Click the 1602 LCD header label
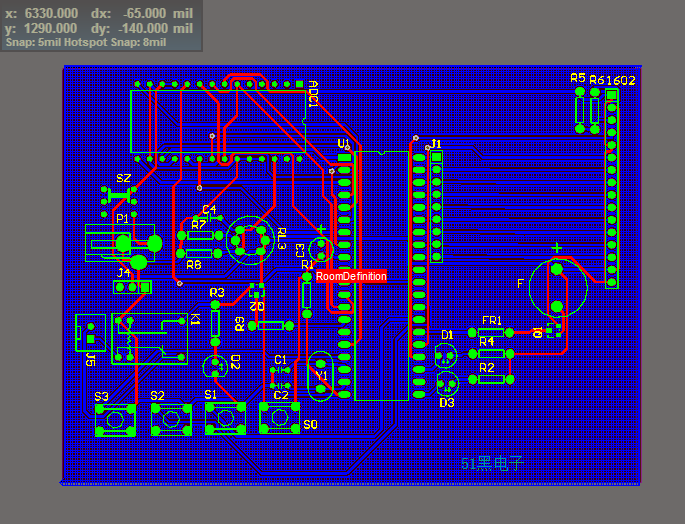 click(x=621, y=80)
